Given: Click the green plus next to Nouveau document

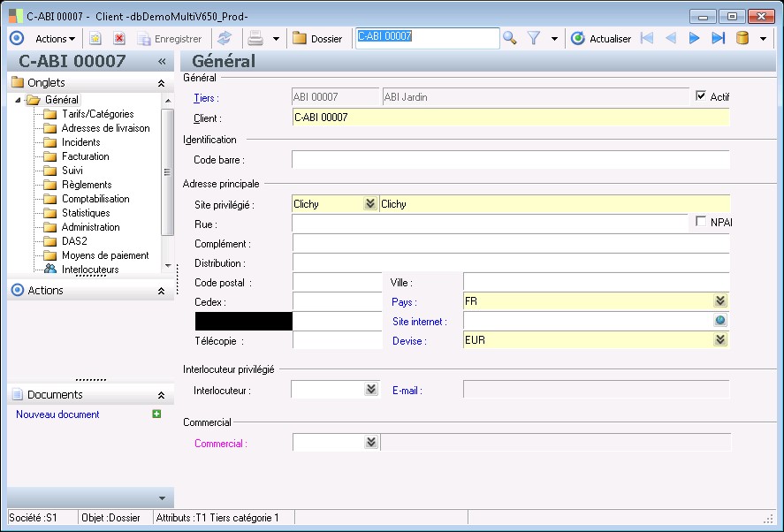Looking at the screenshot, I should tap(156, 414).
